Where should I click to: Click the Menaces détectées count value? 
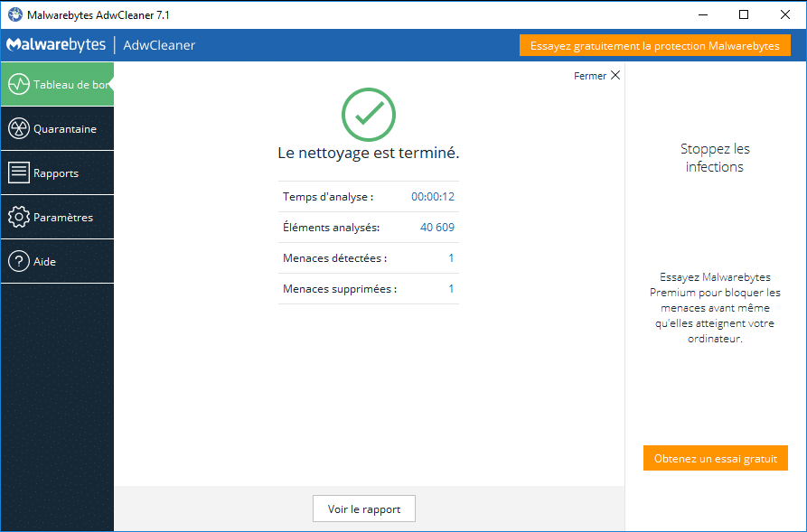(x=451, y=257)
